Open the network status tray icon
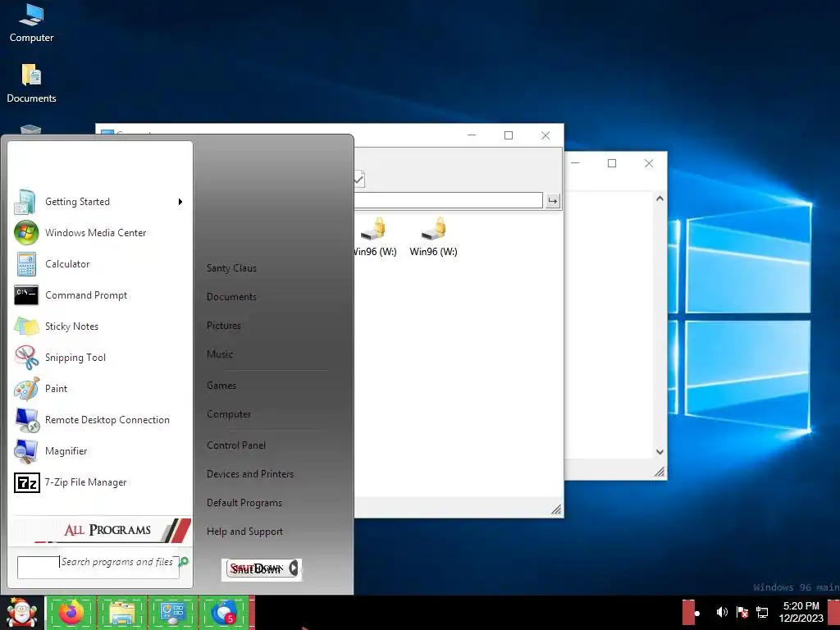 762,612
